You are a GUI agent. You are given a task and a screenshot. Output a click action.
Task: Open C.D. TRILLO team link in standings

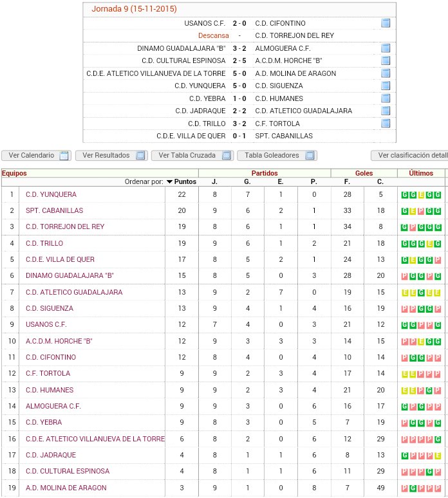[x=44, y=243]
